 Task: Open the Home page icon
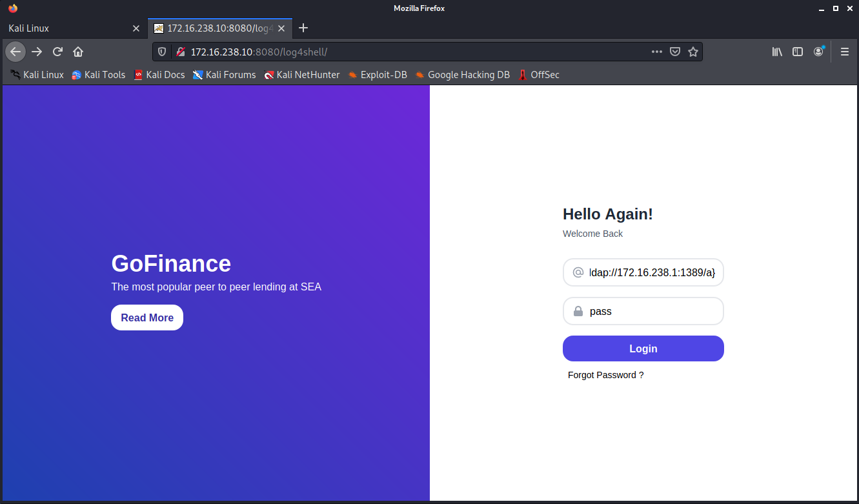coord(78,52)
